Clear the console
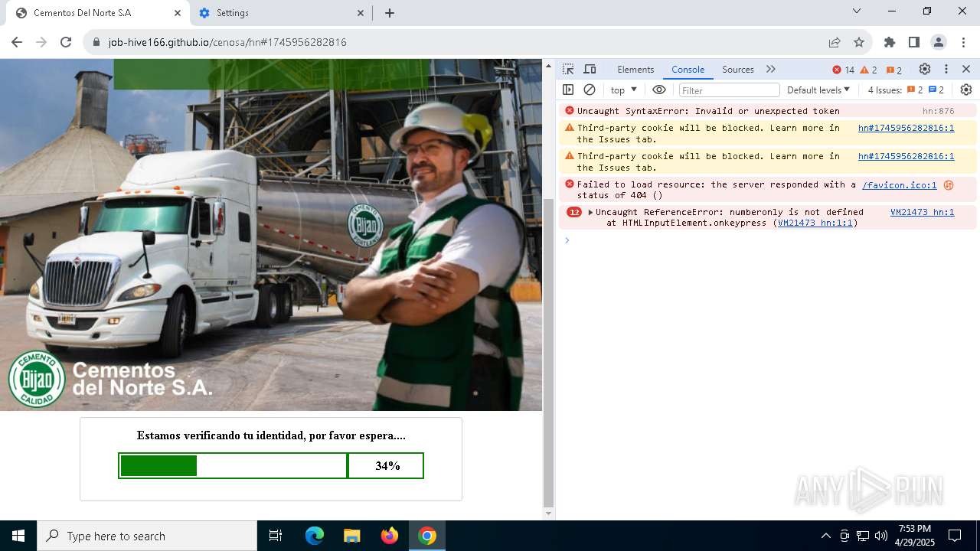 click(590, 90)
